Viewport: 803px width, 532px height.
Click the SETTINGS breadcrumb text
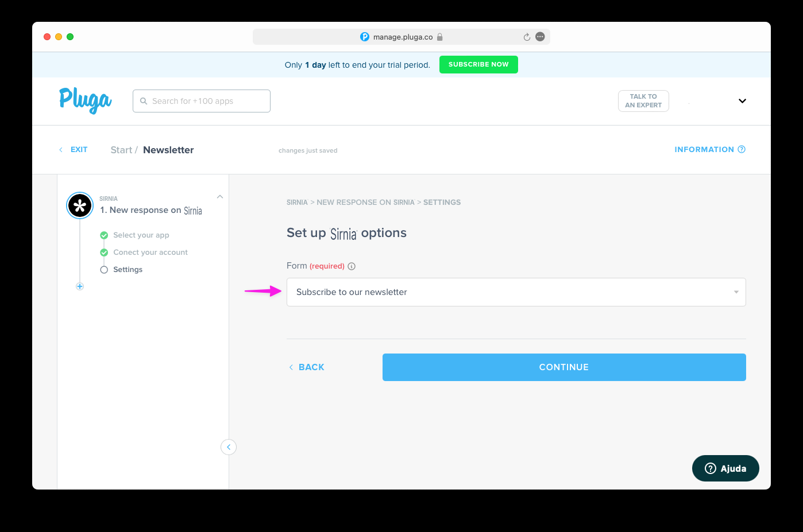[x=442, y=203]
